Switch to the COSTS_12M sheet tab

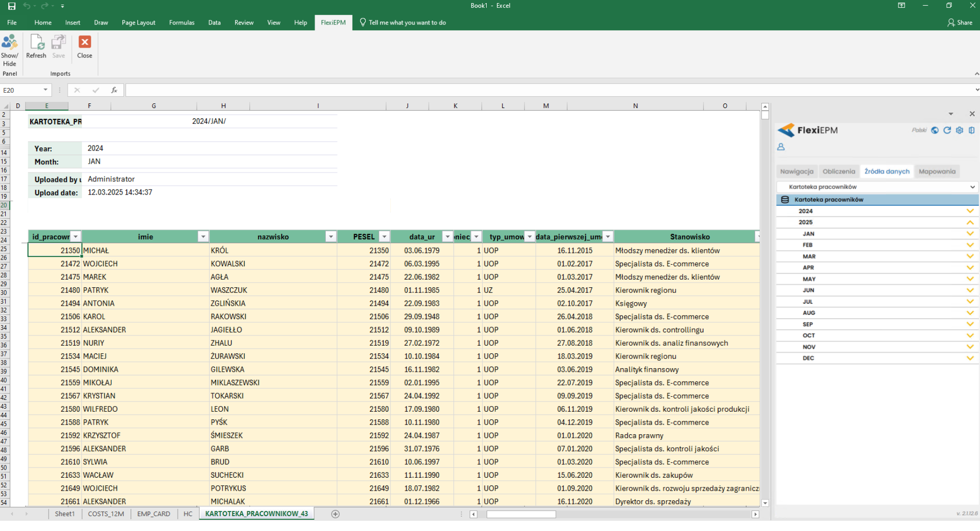click(106, 514)
